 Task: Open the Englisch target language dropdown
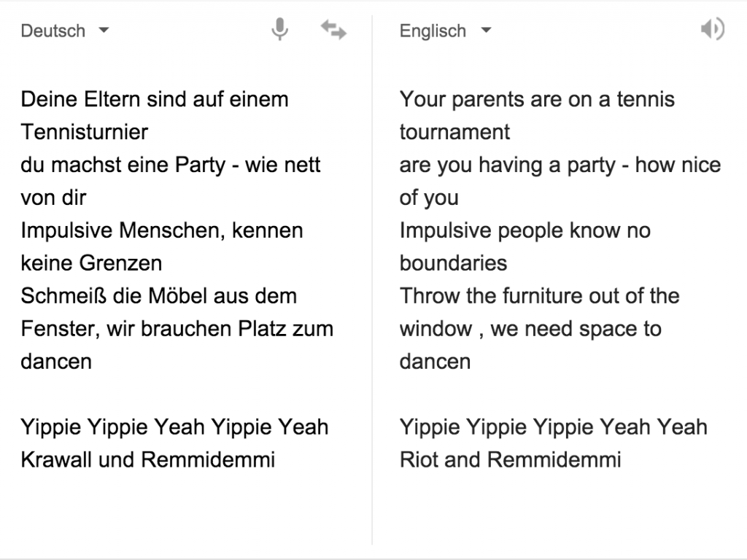445,31
